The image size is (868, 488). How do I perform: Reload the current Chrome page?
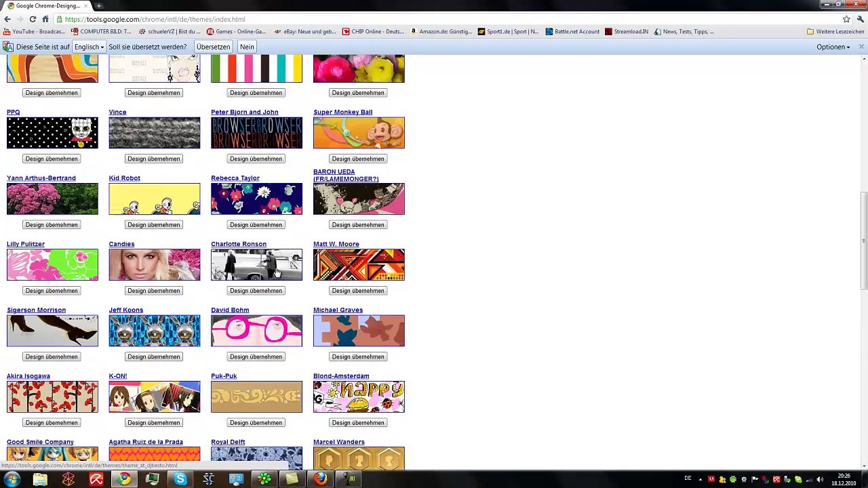pyautogui.click(x=33, y=19)
